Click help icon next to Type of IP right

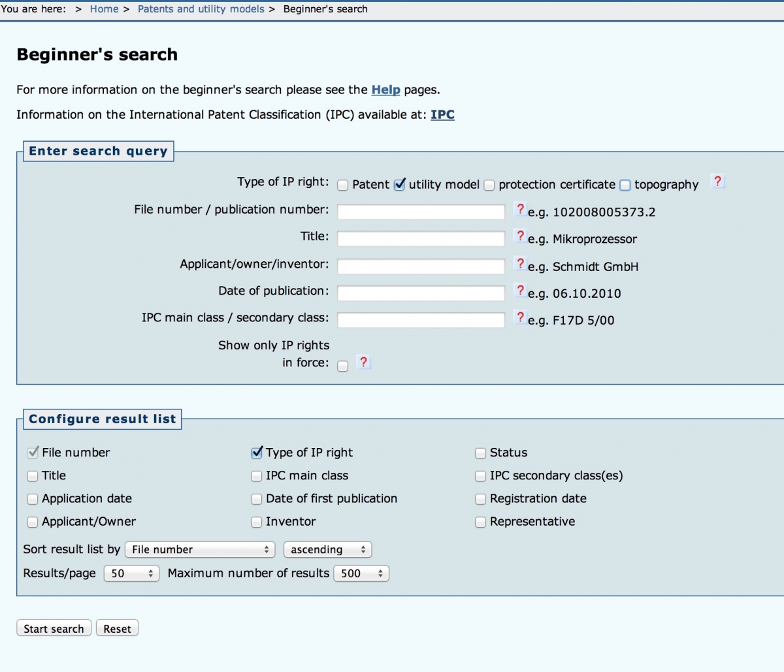(x=717, y=182)
